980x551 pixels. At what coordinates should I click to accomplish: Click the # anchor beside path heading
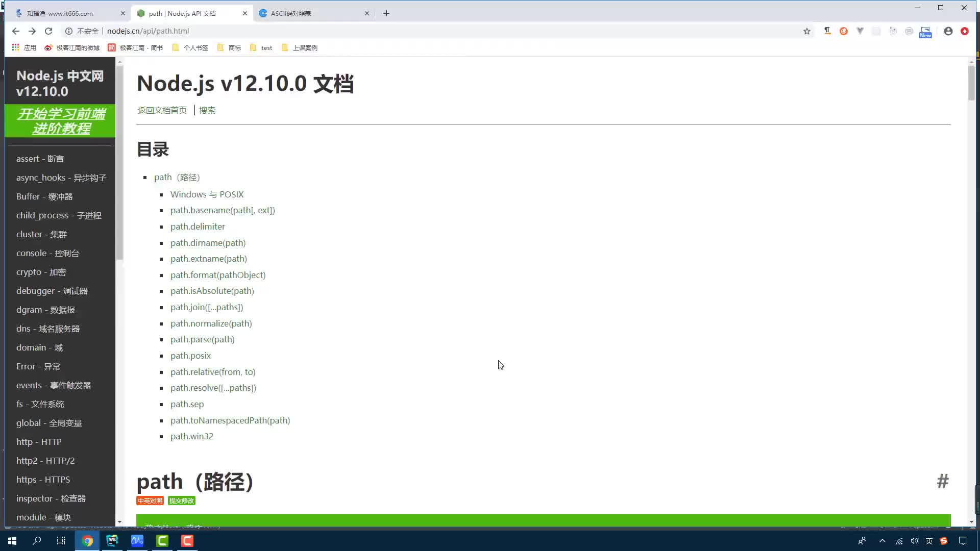coord(943,481)
